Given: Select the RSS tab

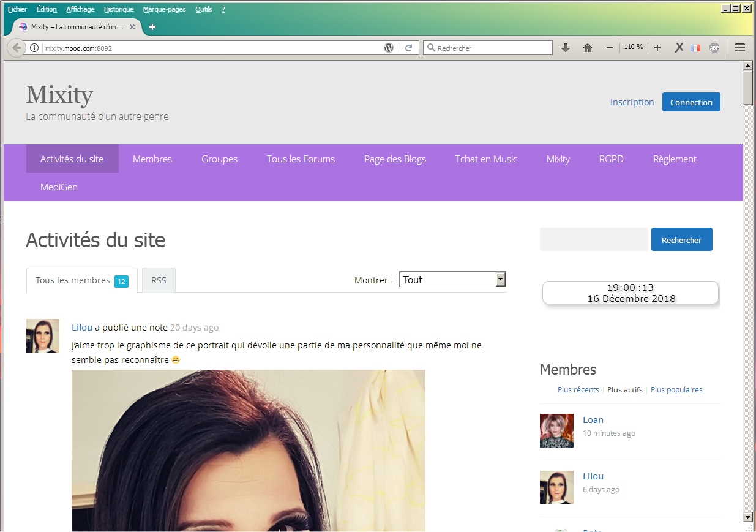Looking at the screenshot, I should tap(159, 280).
